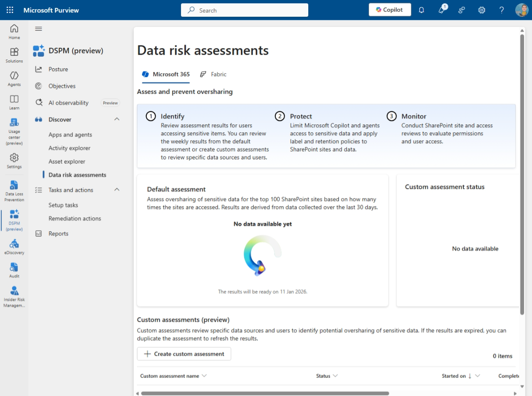Open the app launcher waffle icon

[10, 10]
